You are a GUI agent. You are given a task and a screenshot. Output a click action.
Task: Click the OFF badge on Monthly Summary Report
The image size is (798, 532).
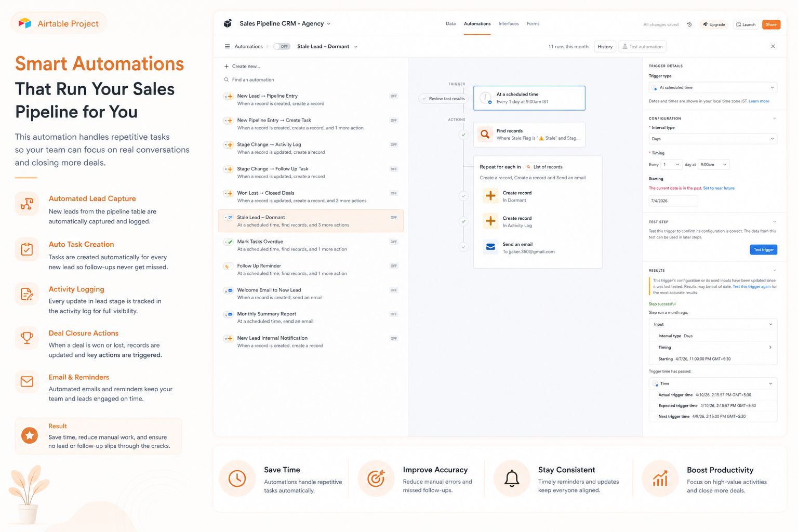pos(394,314)
